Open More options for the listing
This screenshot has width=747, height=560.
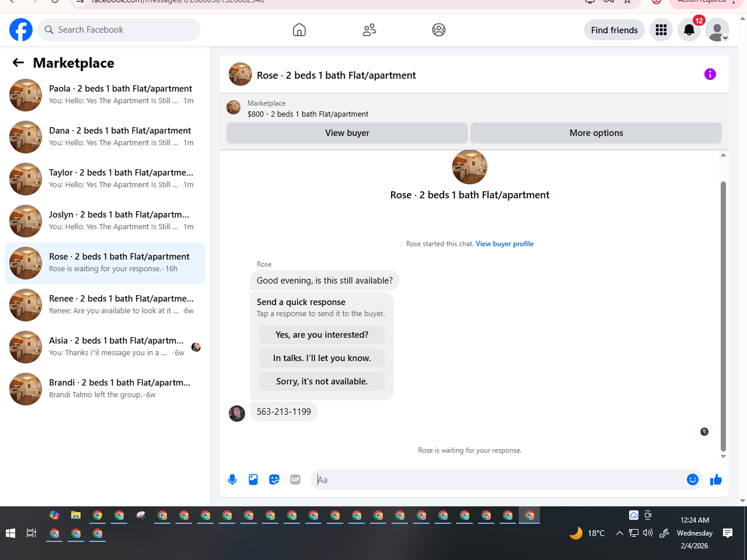click(x=596, y=133)
